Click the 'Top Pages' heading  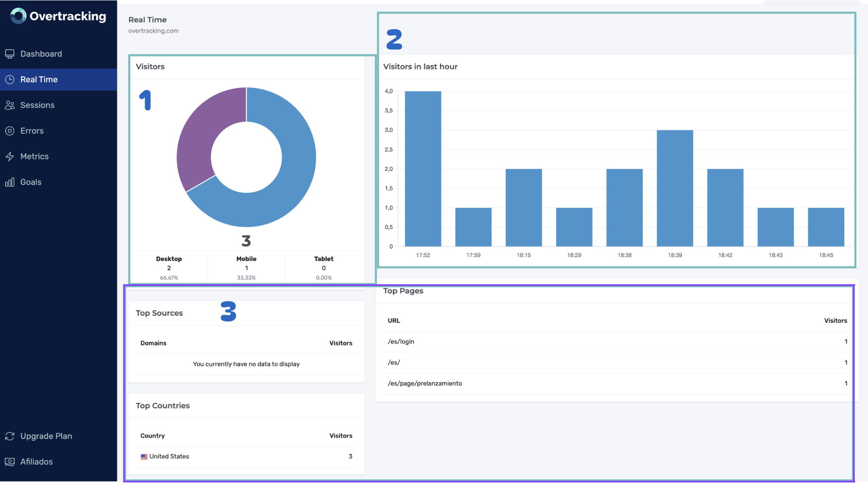403,291
